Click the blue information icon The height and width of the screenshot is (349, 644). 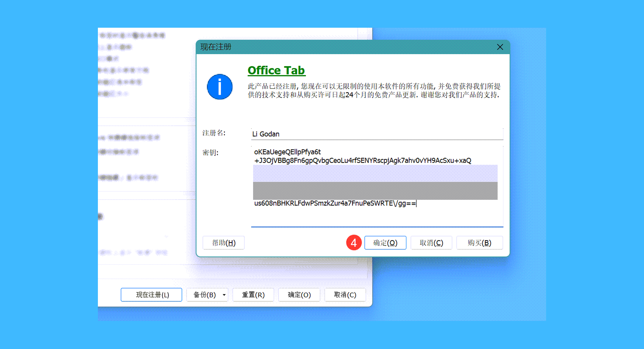click(x=220, y=87)
